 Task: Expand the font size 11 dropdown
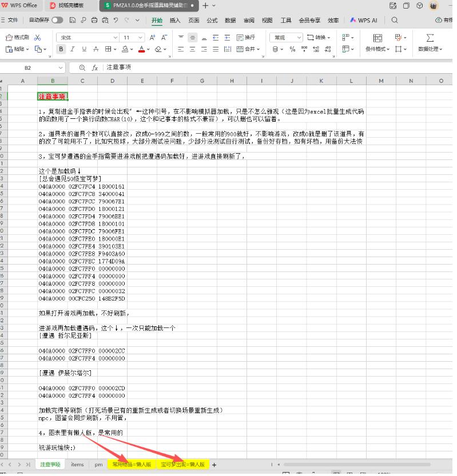[x=141, y=37]
